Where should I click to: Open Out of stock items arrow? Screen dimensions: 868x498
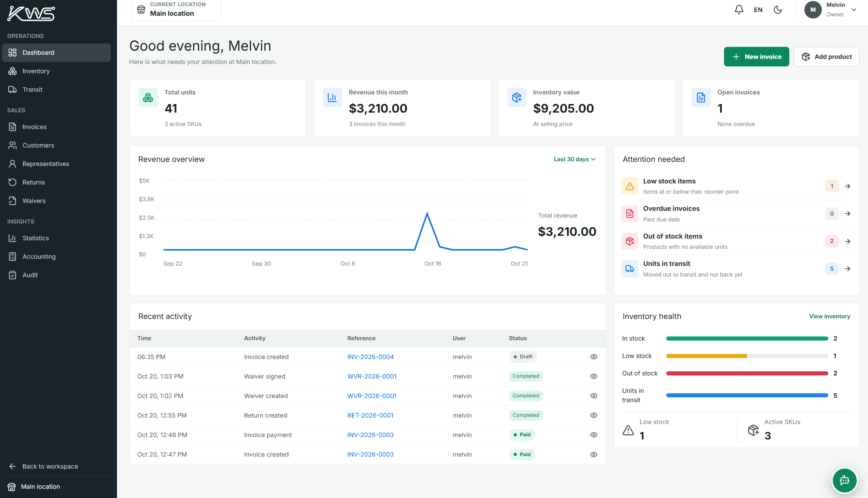pyautogui.click(x=847, y=241)
